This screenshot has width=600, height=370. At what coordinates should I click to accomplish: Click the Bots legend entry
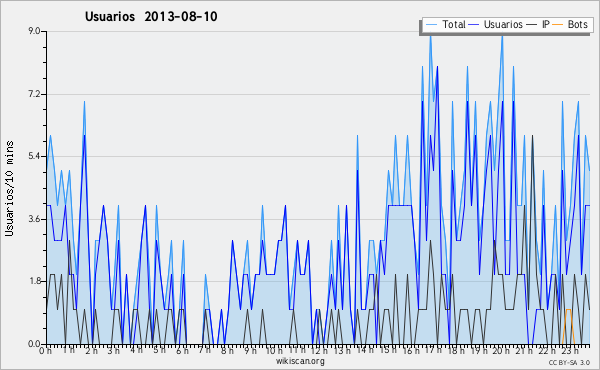[x=570, y=24]
